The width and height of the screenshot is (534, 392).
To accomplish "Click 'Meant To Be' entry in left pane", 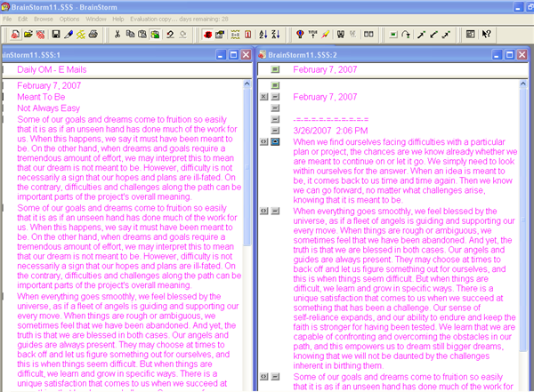I will 41,97.
